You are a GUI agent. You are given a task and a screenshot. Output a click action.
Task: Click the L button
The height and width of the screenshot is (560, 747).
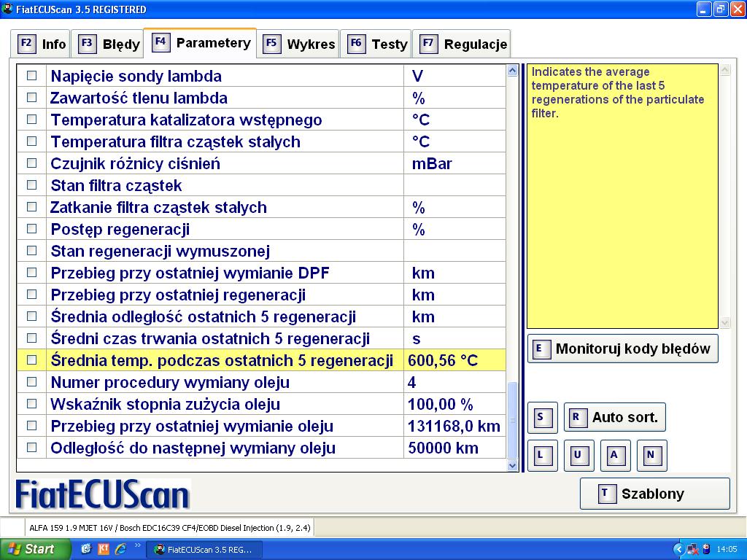(x=542, y=455)
